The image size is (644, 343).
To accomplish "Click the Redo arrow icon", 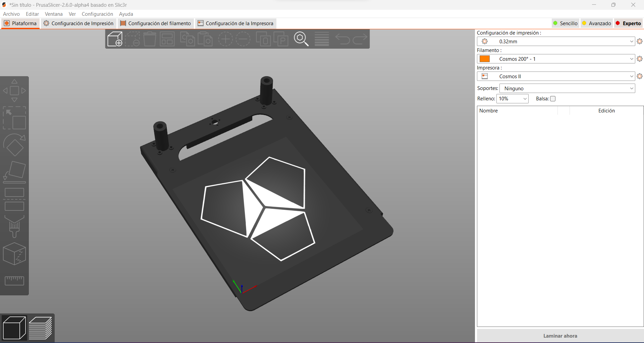I will coord(360,39).
